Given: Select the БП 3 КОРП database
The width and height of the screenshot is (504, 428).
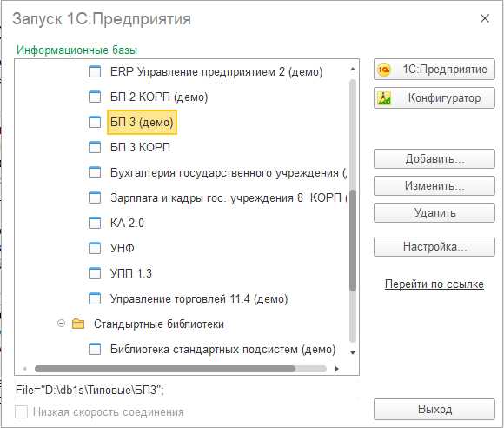Looking at the screenshot, I should point(140,147).
